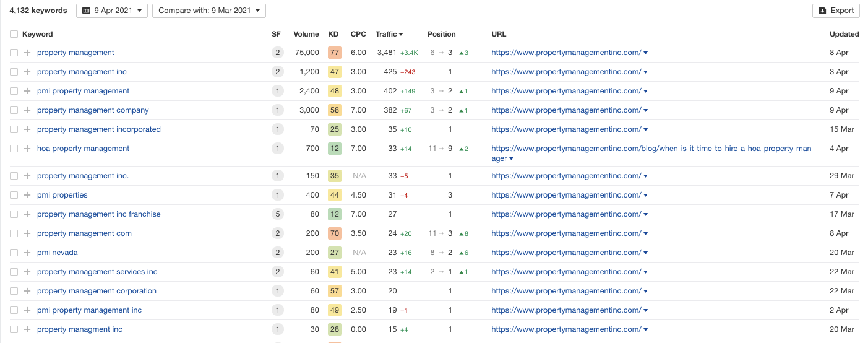
Task: Sort by the Updated column header
Action: [x=844, y=34]
